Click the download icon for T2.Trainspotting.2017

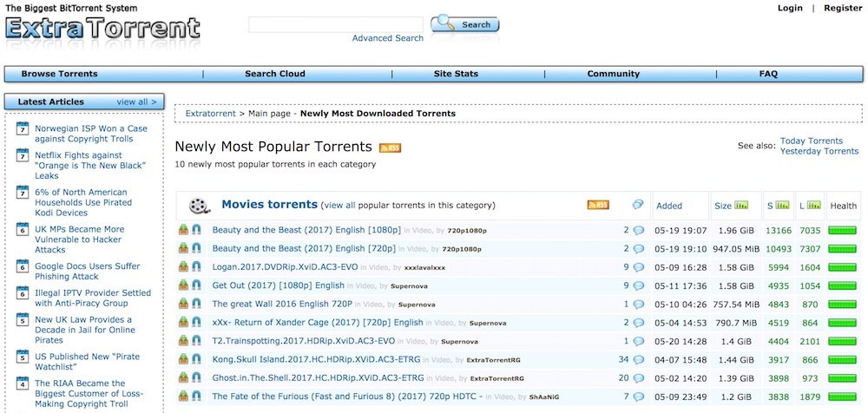[x=183, y=341]
